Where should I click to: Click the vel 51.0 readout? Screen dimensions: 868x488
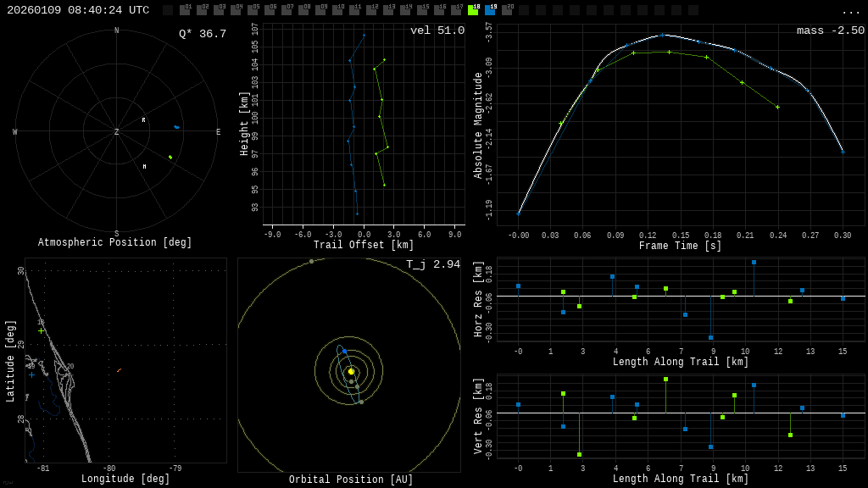pyautogui.click(x=437, y=30)
